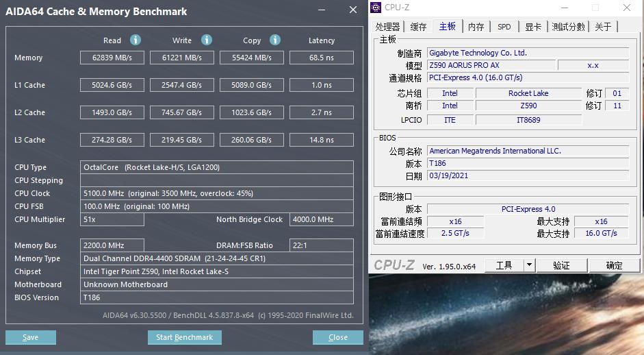Close the CPU-Z window with X

tap(627, 8)
